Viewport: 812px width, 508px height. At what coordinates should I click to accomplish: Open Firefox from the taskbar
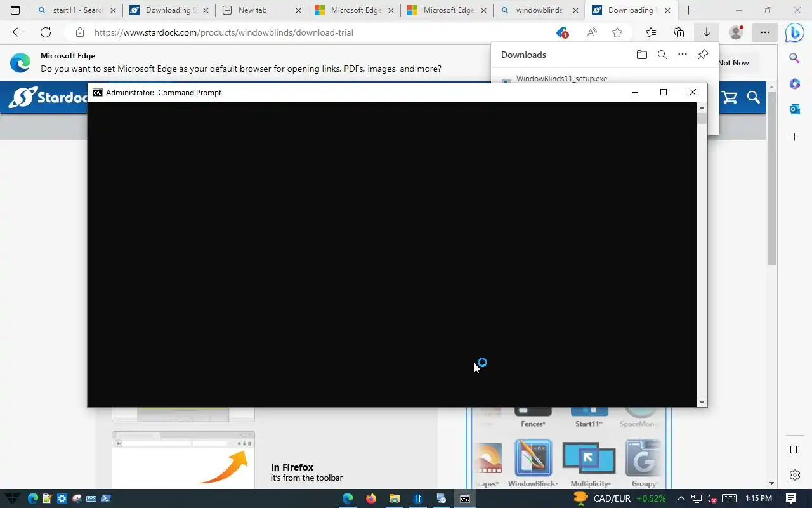click(371, 498)
